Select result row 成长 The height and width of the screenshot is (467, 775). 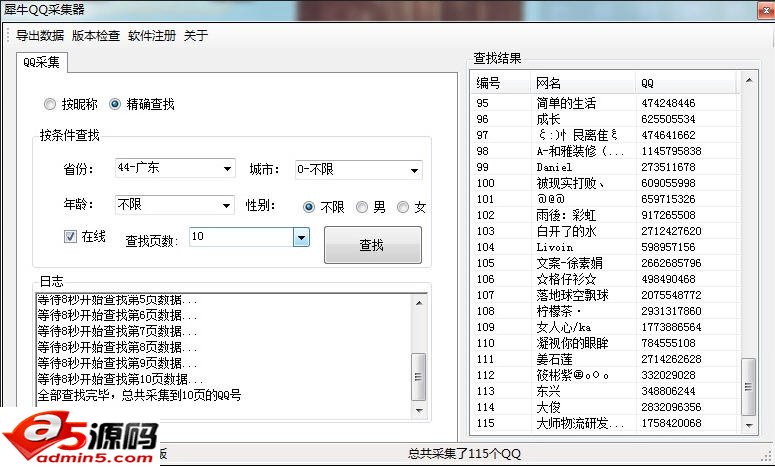click(605, 119)
